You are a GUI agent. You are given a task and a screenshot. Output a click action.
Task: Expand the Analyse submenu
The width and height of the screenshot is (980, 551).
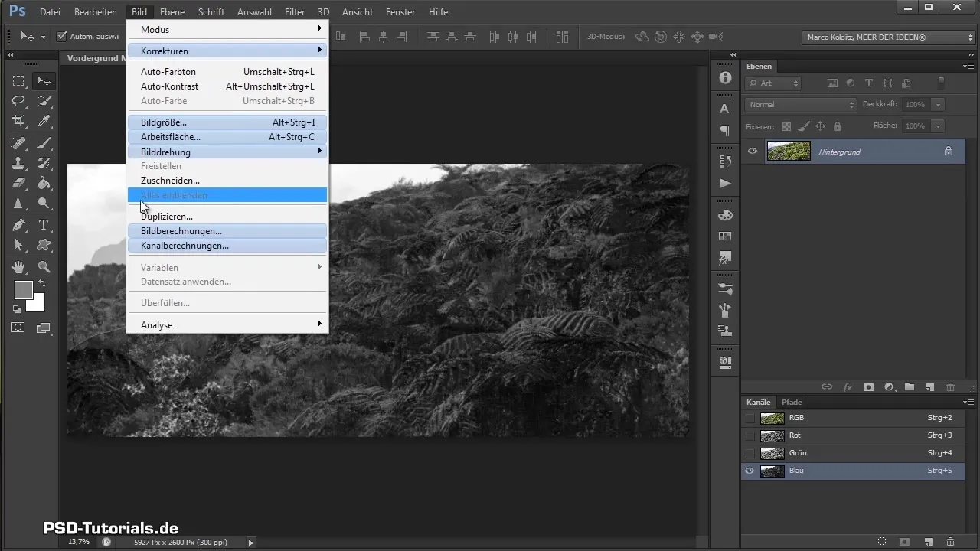point(227,324)
